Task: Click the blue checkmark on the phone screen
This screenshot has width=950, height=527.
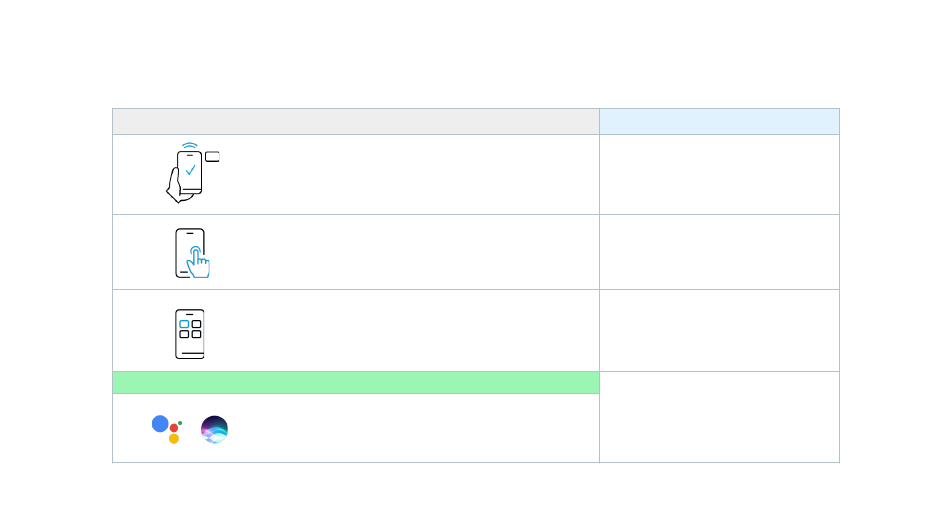Action: click(x=190, y=170)
